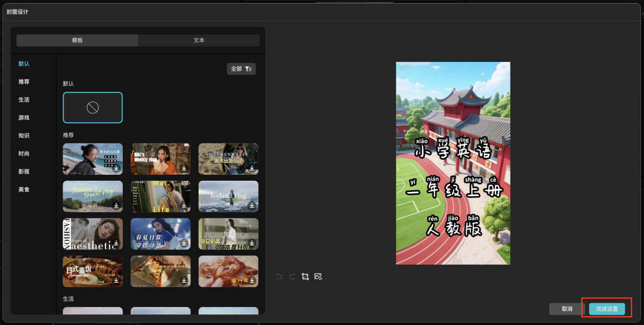Open the 美食 category

tap(24, 190)
